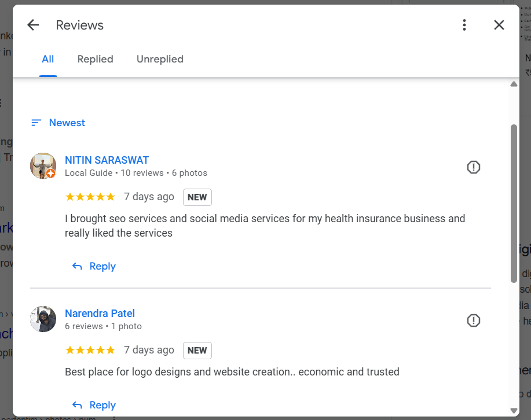Open the three-dot more options menu
Viewport: 531px width, 420px height.
click(x=464, y=25)
